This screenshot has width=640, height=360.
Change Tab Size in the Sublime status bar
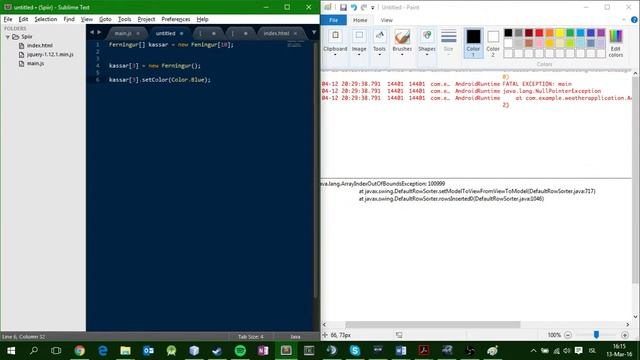tap(251, 337)
